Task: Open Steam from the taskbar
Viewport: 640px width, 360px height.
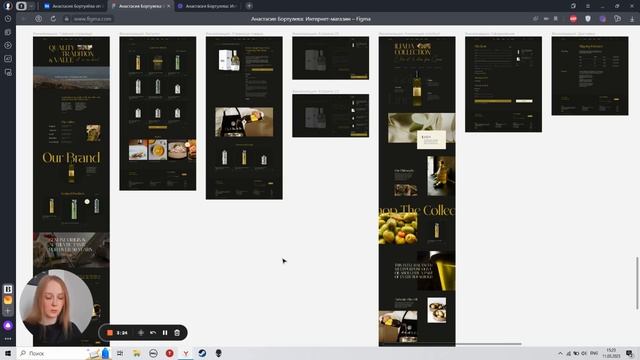Action: pos(202,353)
